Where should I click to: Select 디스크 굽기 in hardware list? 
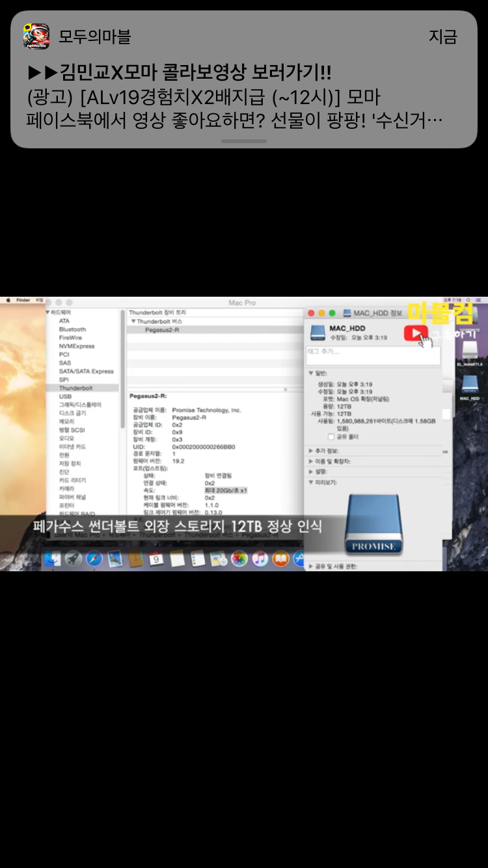point(72,413)
